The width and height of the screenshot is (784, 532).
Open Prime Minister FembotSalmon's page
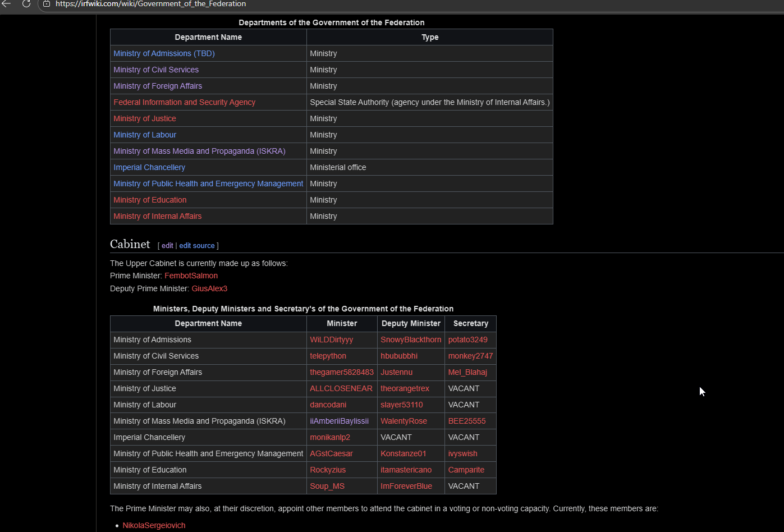coord(191,276)
